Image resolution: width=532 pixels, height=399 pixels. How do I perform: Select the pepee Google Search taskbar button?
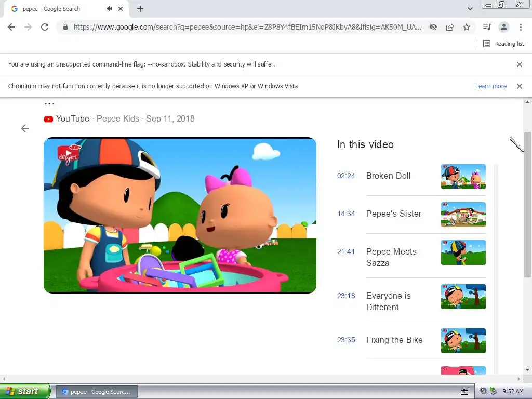(x=97, y=392)
